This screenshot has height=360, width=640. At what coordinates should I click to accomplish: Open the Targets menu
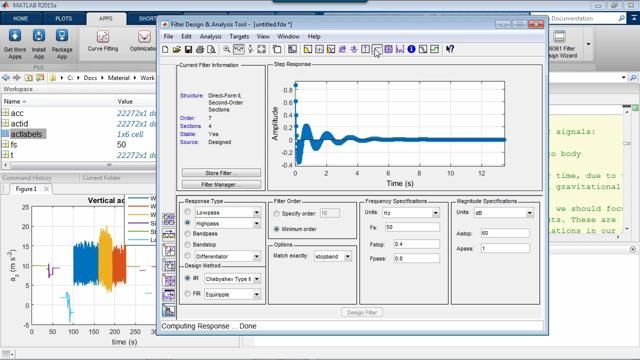[x=239, y=36]
